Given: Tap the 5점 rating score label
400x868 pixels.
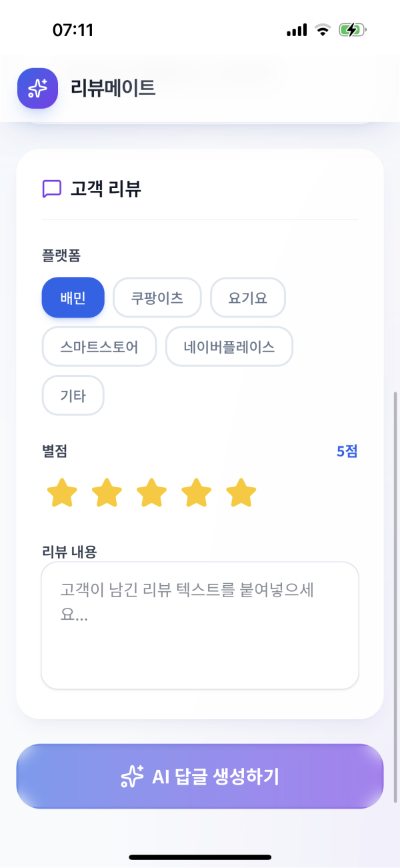Looking at the screenshot, I should [347, 452].
